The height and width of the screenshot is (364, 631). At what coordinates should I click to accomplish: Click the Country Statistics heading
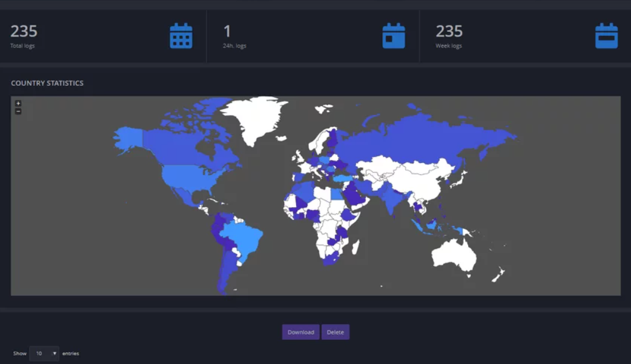pyautogui.click(x=47, y=83)
